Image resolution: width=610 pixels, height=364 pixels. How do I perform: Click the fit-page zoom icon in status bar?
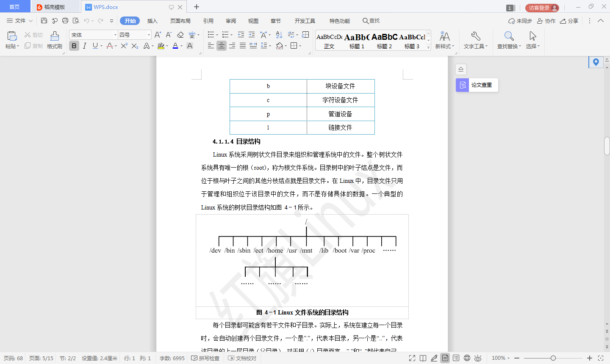click(601, 358)
